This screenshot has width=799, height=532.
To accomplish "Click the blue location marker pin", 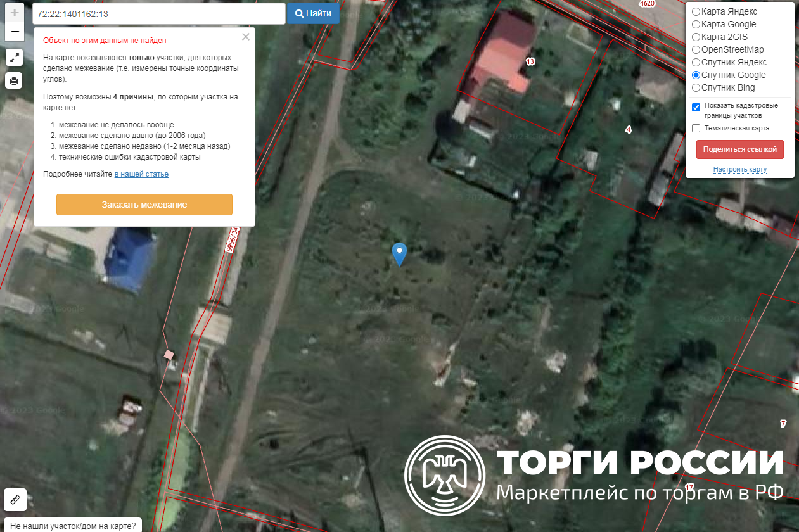I will (x=399, y=254).
